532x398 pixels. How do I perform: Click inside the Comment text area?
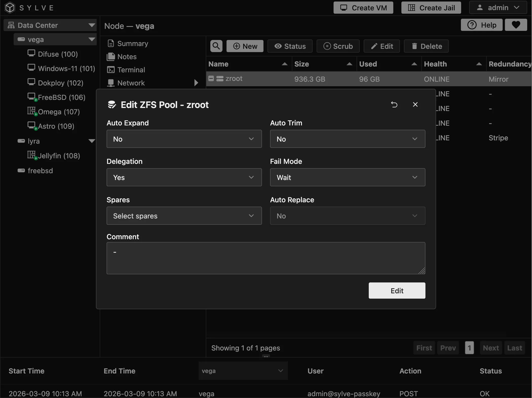(x=265, y=258)
